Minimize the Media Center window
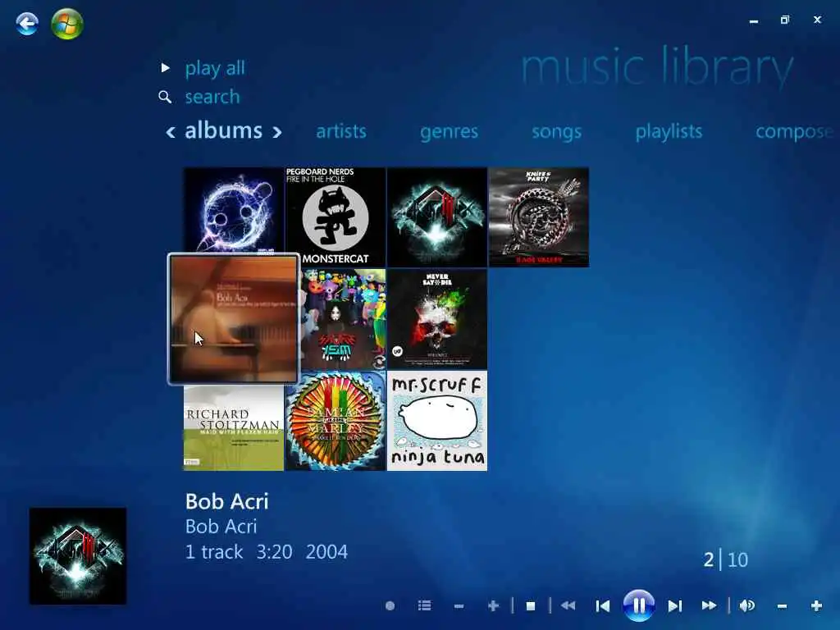This screenshot has width=840, height=630. 754,21
